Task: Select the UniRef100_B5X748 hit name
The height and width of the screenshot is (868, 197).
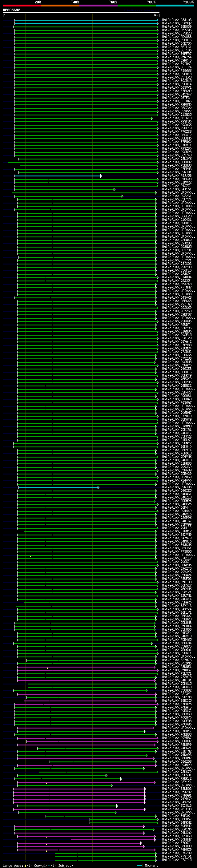Action: 177,284
